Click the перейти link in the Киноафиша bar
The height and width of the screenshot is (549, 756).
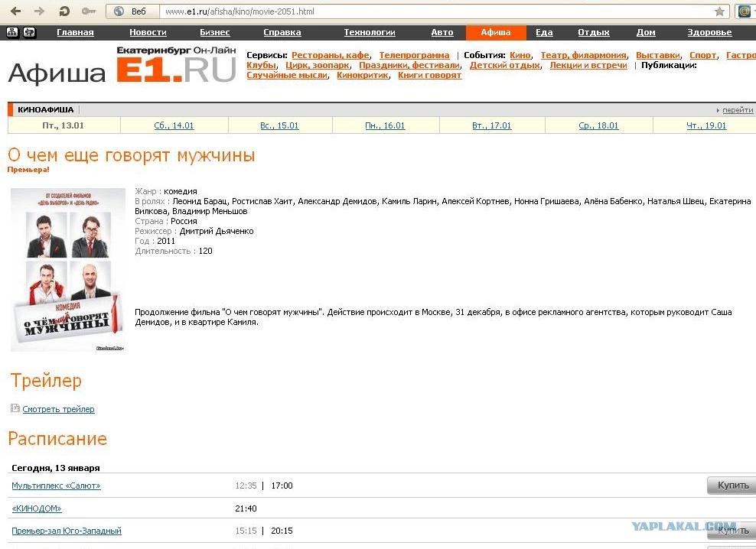(x=737, y=110)
